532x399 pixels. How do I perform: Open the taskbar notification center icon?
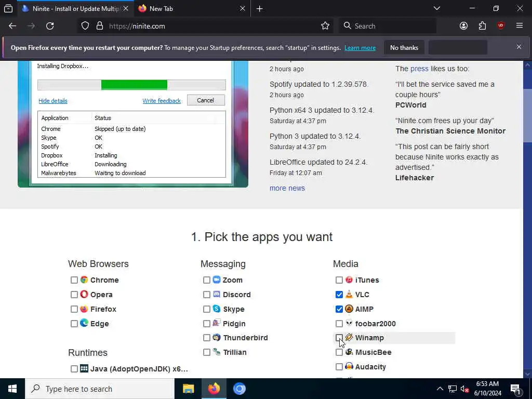[x=515, y=389]
